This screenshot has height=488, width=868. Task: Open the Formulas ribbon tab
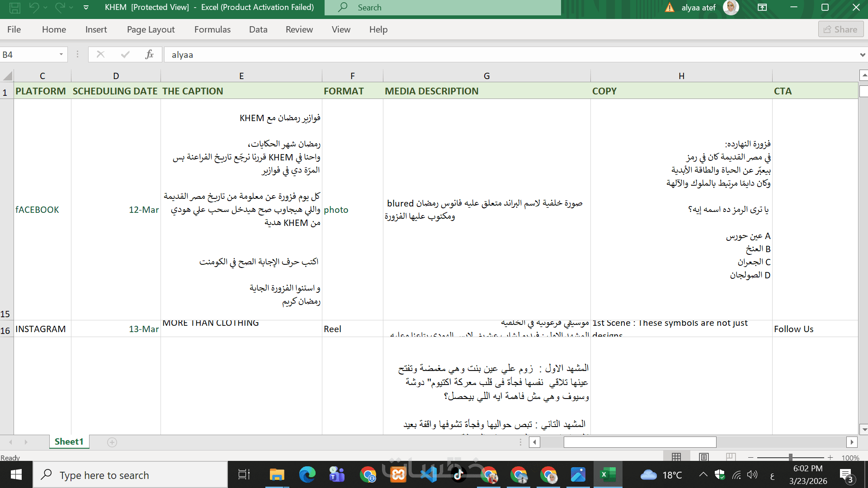pos(212,29)
